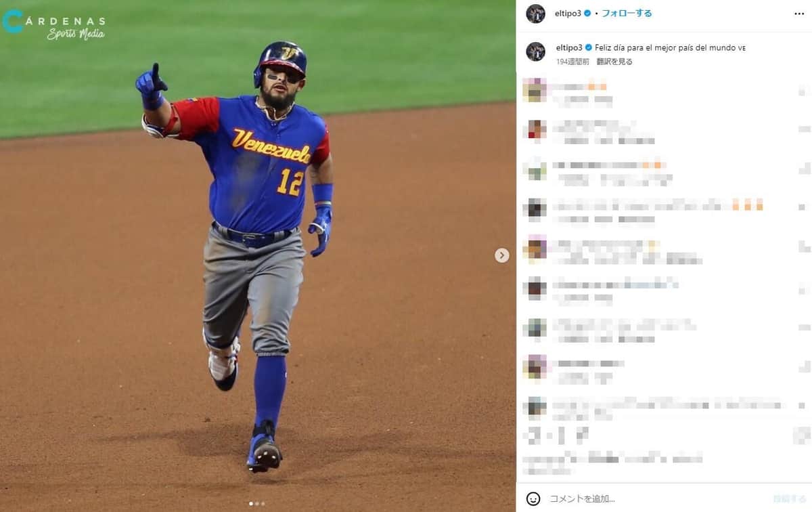812x512 pixels.
Task: Click the post comment submit button
Action: tap(788, 499)
